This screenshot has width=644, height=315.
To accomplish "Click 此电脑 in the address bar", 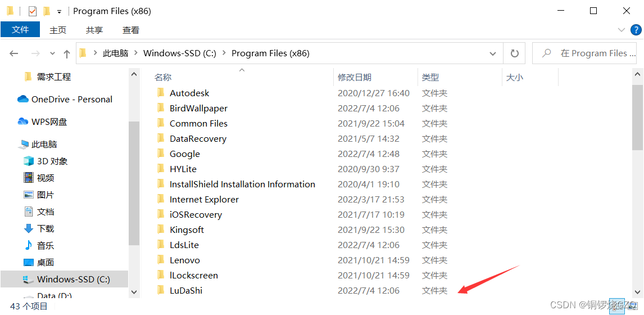I will (x=115, y=53).
